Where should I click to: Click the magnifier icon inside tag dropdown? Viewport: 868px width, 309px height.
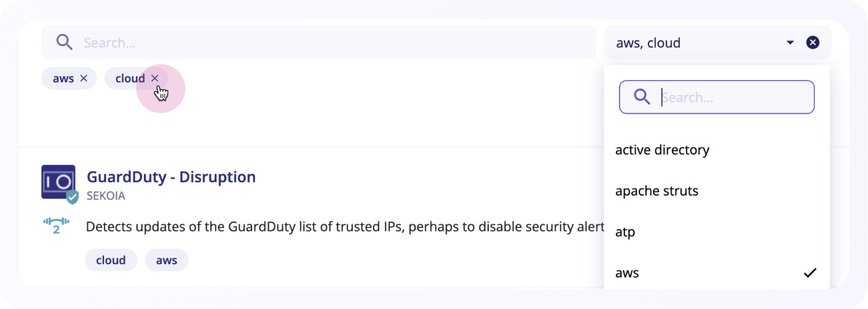point(642,97)
